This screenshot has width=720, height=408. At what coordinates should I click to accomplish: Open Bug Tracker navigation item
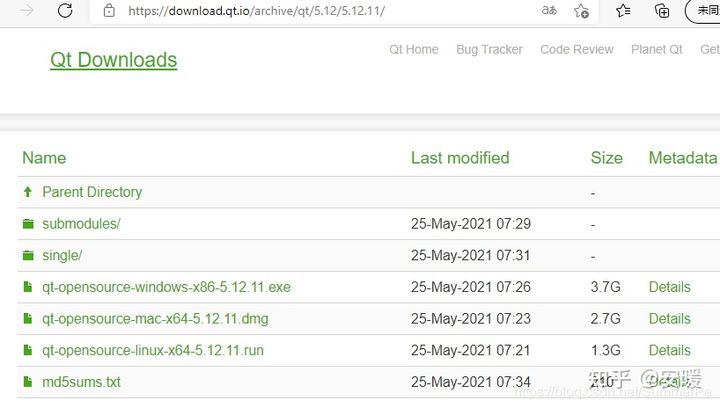(489, 50)
